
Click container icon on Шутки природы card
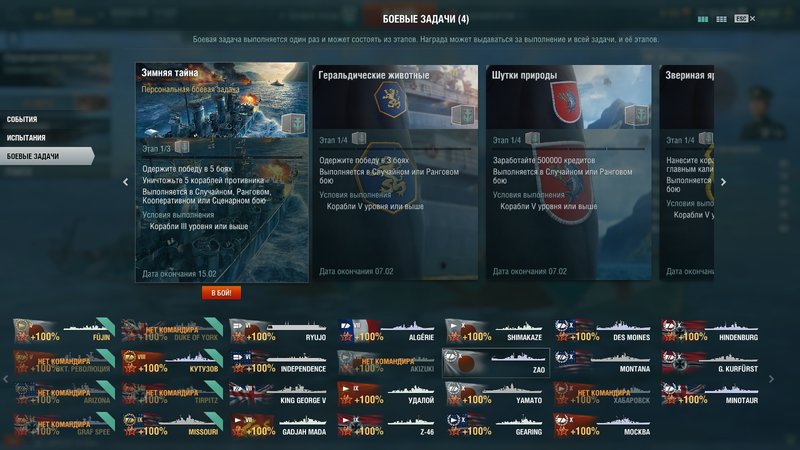637,115
